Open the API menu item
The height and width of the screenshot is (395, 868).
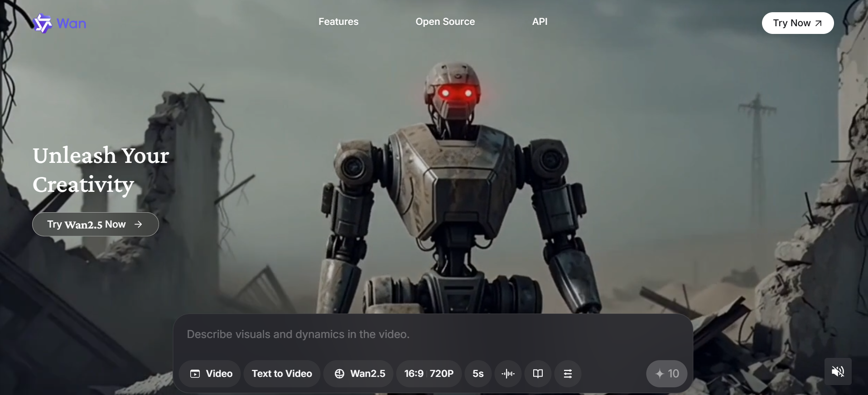(540, 22)
